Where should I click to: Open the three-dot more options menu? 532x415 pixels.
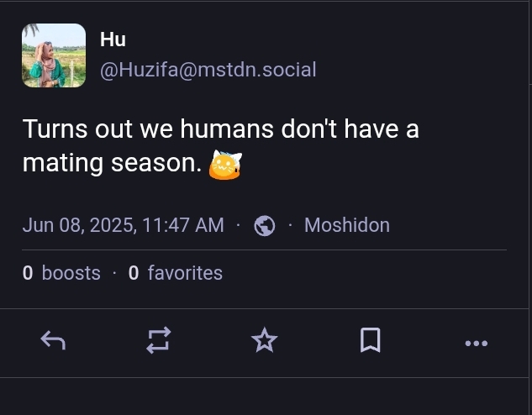tap(476, 342)
